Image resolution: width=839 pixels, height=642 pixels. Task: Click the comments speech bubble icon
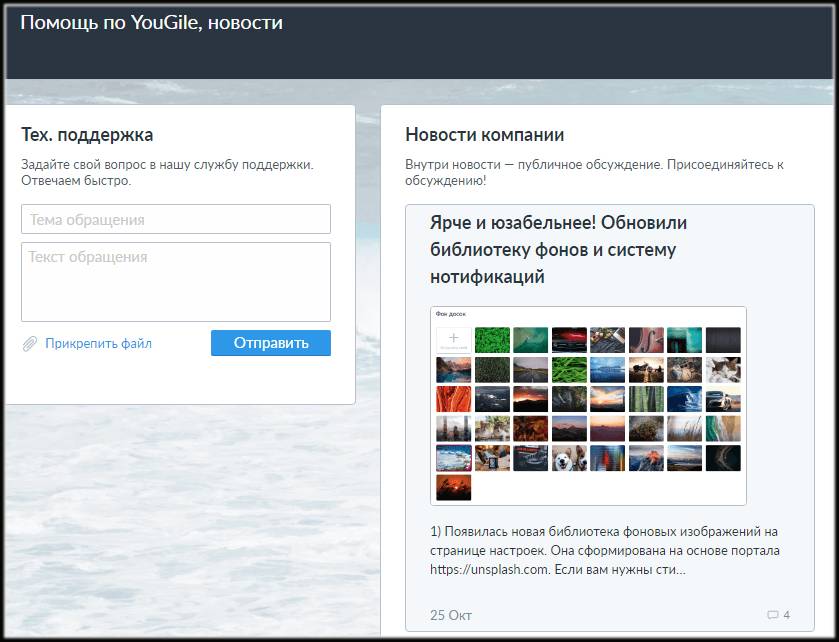(772, 615)
